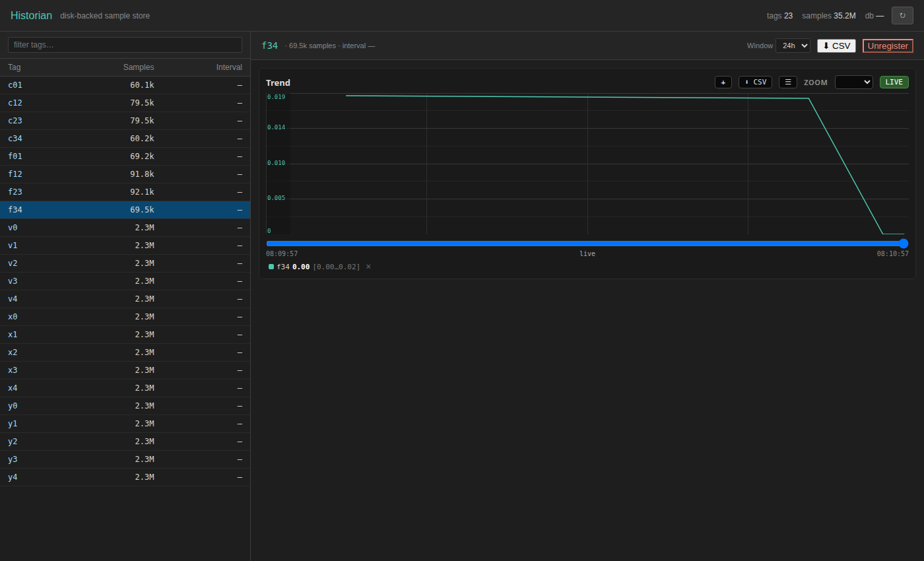
Task: Select the highlighted f34 row
Action: tap(125, 210)
